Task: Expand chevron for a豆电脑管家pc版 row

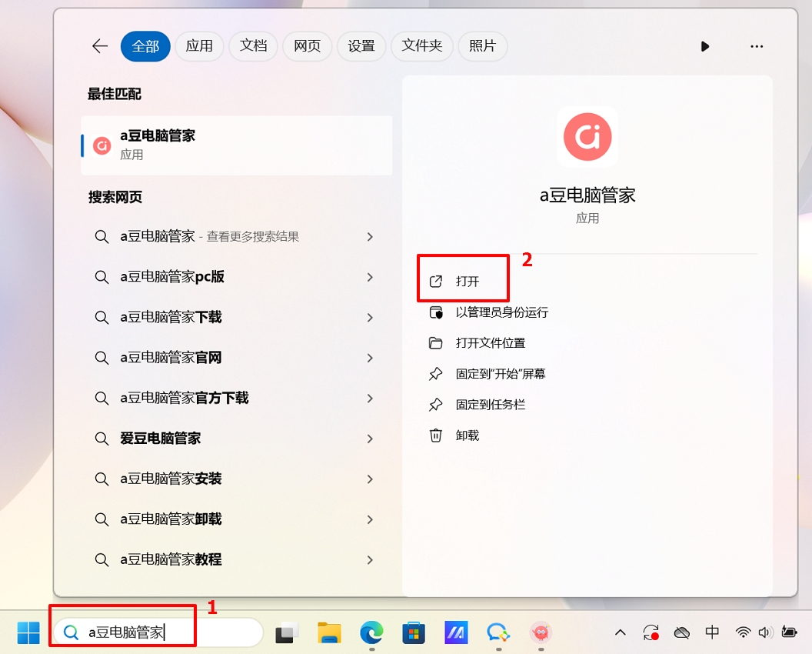Action: [370, 277]
